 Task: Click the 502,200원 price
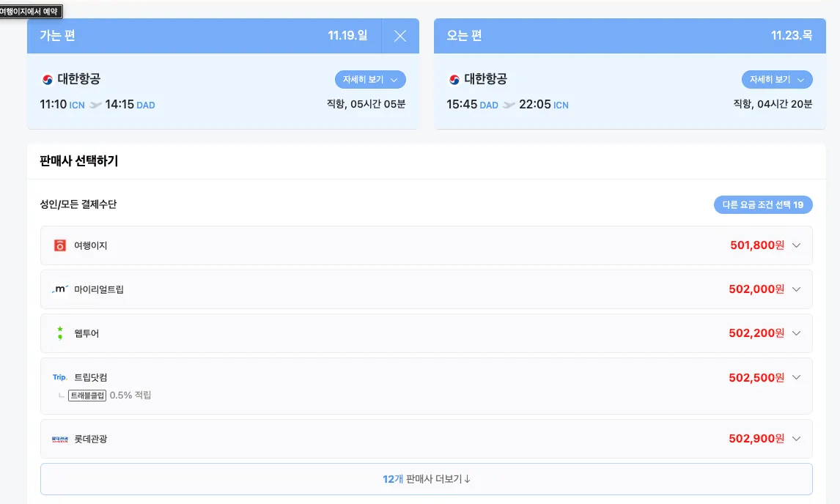click(756, 333)
